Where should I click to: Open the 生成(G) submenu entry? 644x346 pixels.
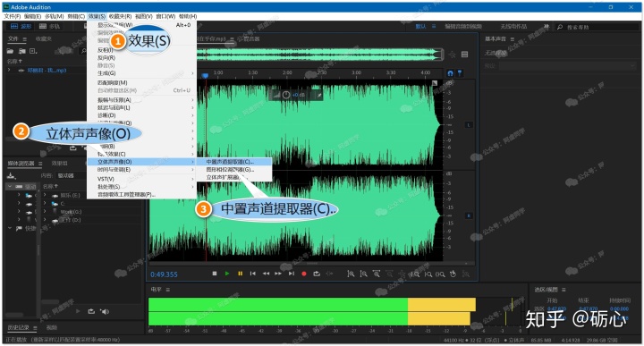click(141, 73)
